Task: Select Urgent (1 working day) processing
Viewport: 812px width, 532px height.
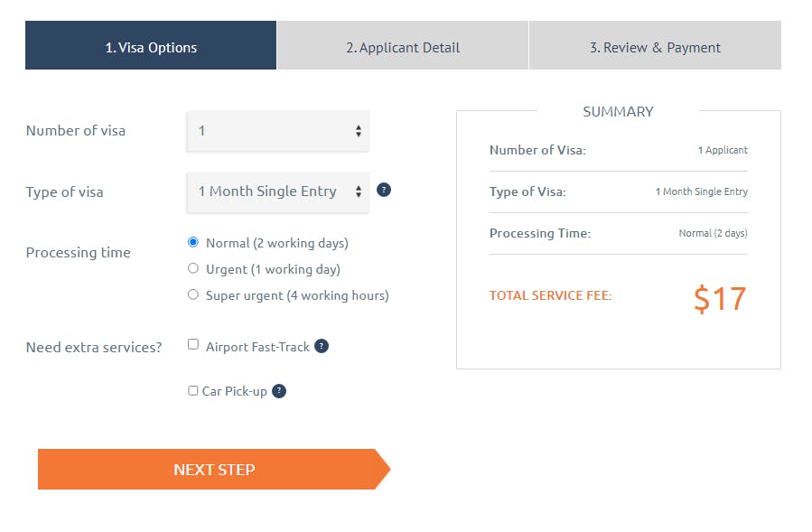Action: tap(193, 268)
